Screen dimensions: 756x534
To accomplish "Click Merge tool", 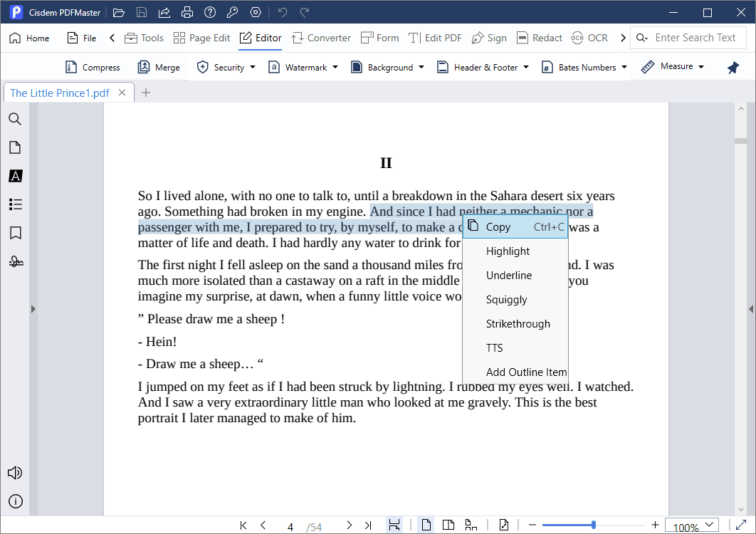I will click(x=159, y=68).
